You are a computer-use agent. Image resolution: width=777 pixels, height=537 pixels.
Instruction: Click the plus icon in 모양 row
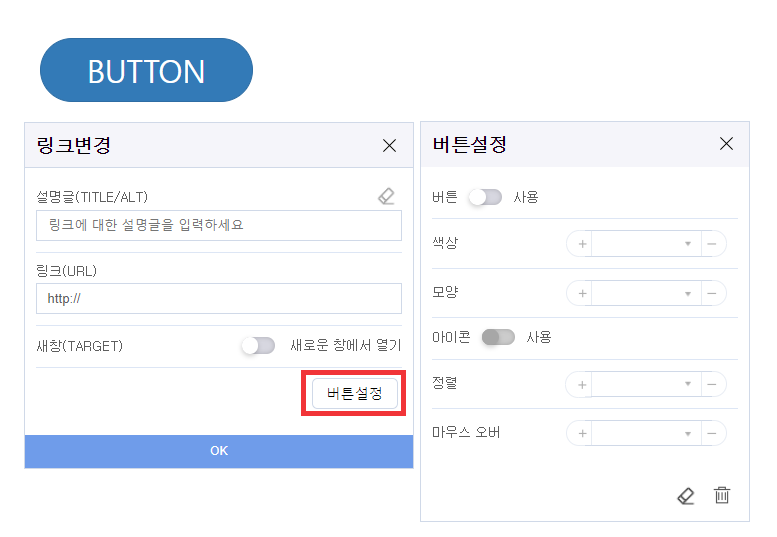coord(582,294)
